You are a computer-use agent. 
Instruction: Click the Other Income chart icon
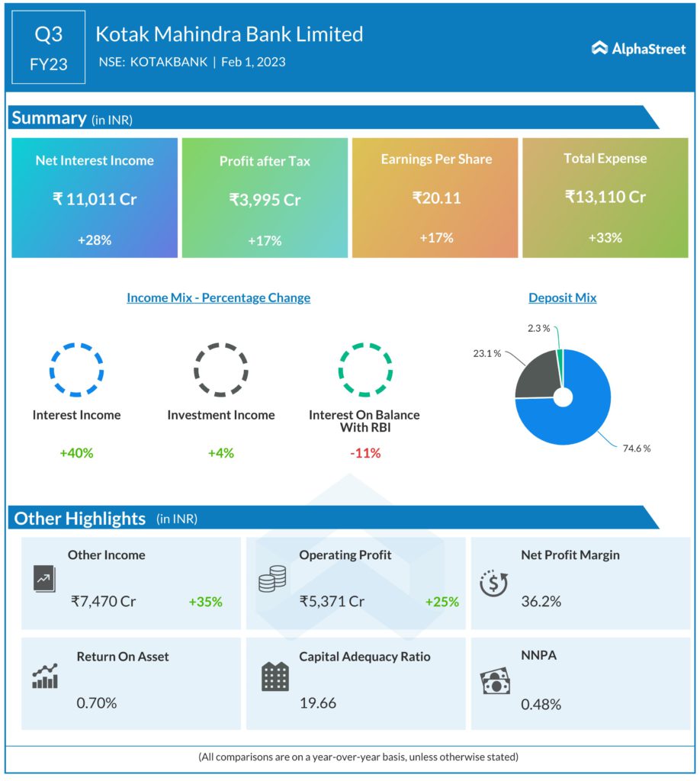pos(44,580)
